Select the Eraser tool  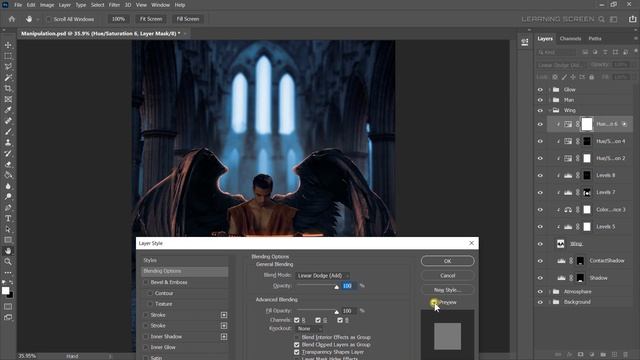8,164
